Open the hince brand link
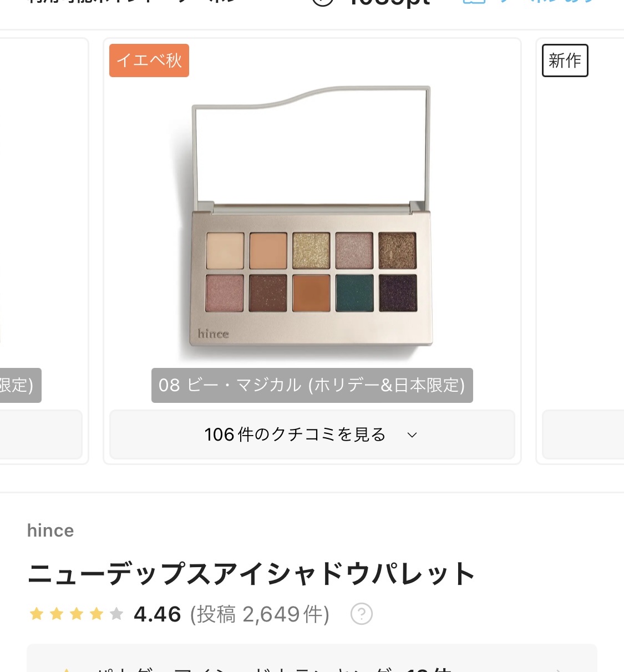The image size is (624, 672). 50,530
